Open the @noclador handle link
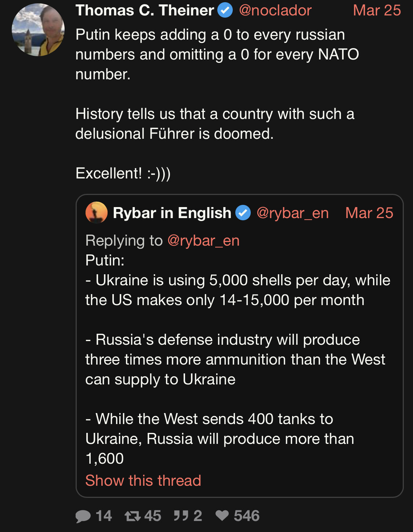This screenshot has width=413, height=532. pyautogui.click(x=275, y=10)
